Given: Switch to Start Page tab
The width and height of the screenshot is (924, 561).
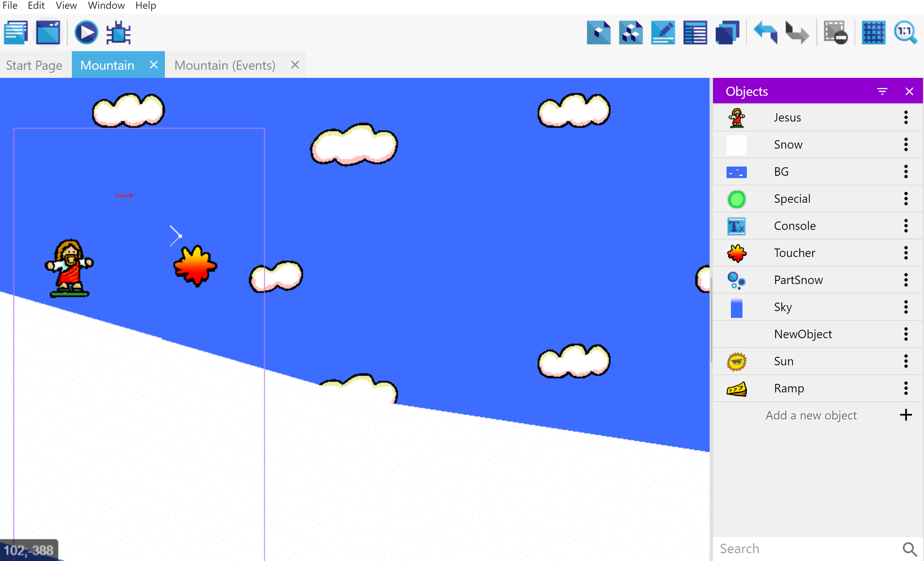Looking at the screenshot, I should [34, 65].
